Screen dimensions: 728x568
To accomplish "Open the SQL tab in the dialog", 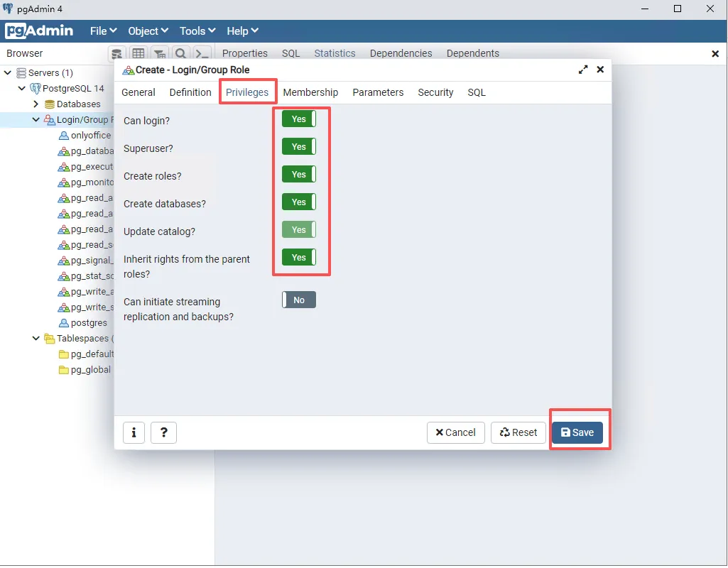I will pyautogui.click(x=477, y=92).
